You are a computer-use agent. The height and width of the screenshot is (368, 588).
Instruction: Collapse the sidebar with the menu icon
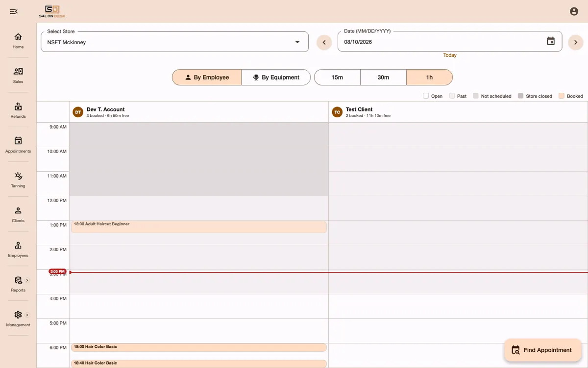pyautogui.click(x=14, y=11)
